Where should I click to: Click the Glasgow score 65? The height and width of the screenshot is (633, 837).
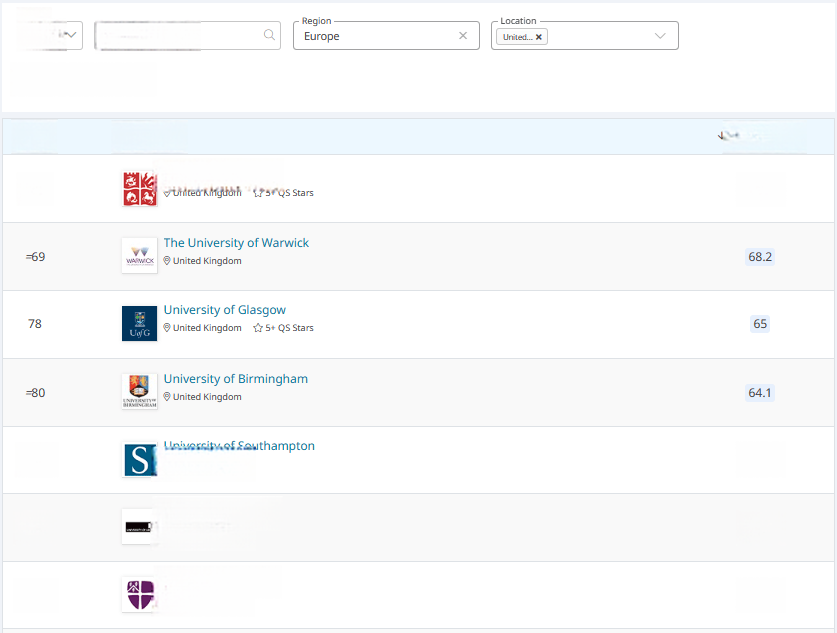click(x=760, y=324)
